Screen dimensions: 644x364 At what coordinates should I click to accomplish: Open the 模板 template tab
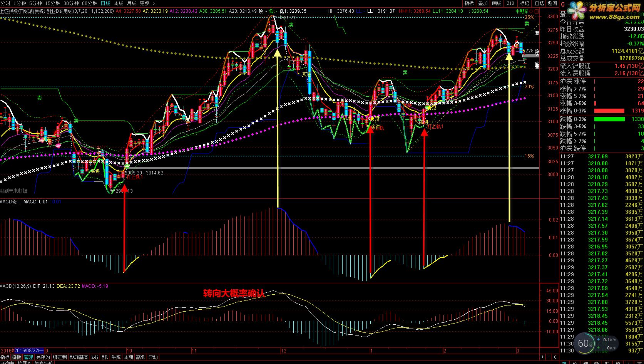17,357
